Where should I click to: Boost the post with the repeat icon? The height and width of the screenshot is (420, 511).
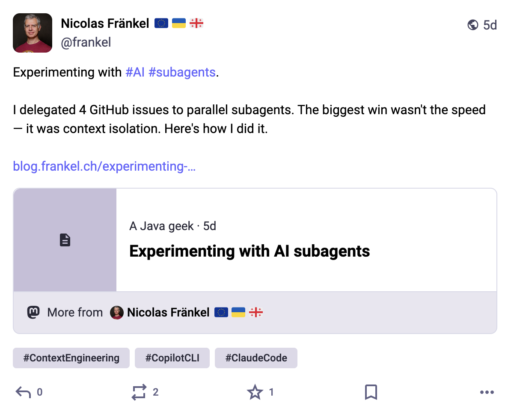tap(139, 392)
